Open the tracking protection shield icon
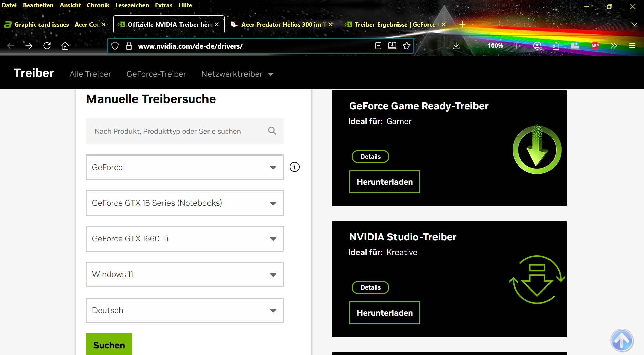The height and width of the screenshot is (355, 644). tap(115, 46)
